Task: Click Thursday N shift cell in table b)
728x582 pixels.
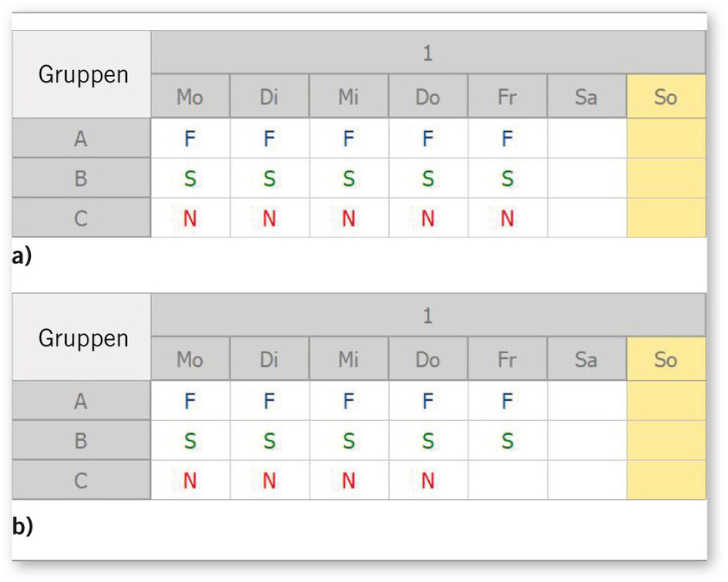Action: 427,480
